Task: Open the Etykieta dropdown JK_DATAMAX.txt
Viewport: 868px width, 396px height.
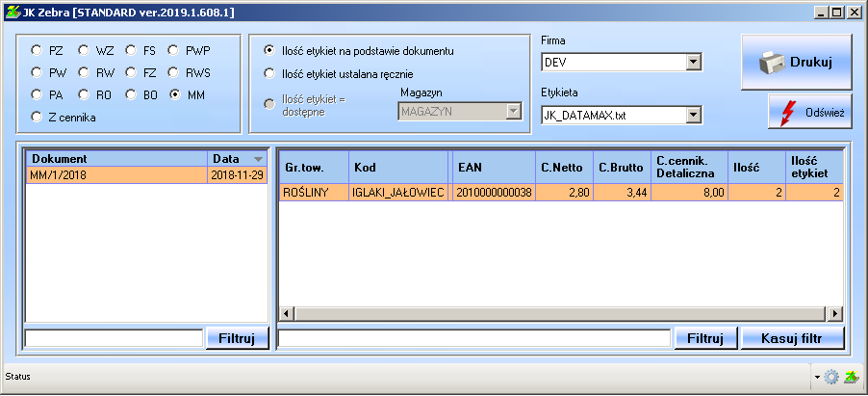Action: [693, 115]
